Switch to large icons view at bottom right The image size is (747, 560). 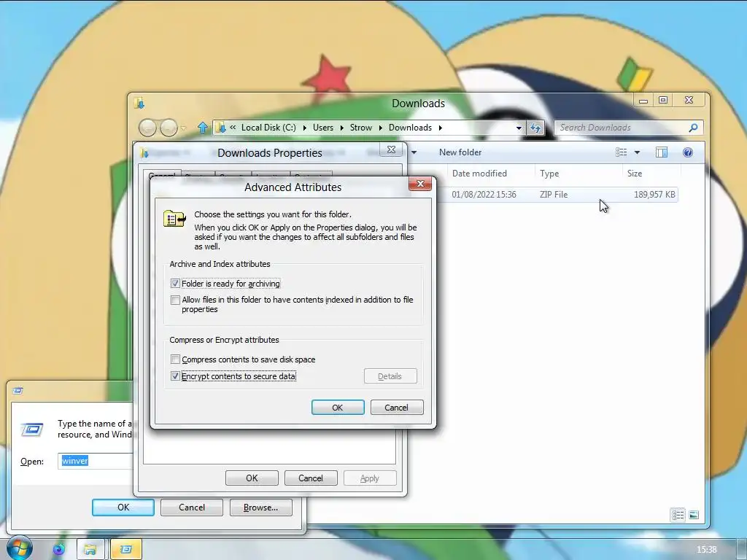[x=694, y=516]
